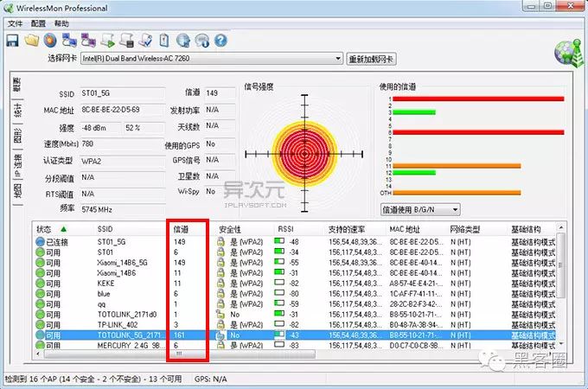Click the orange OTH channel usage bar
This screenshot has width=588, height=389.
click(x=457, y=193)
